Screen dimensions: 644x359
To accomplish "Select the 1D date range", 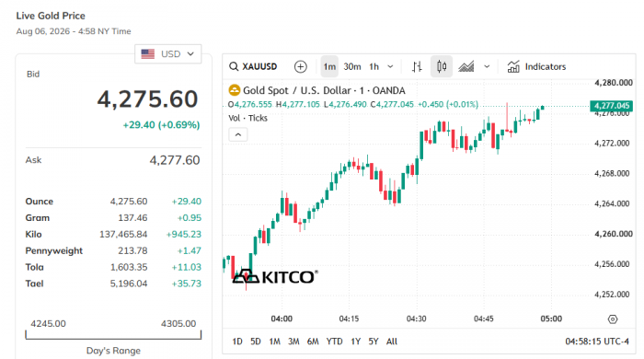I will [237, 342].
